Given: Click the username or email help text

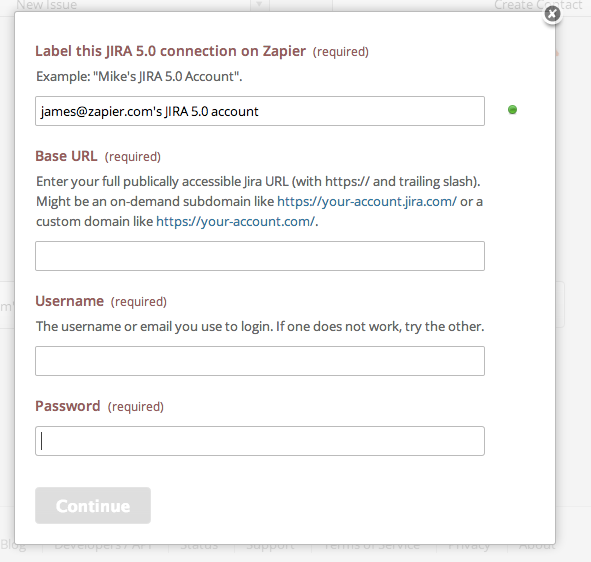Looking at the screenshot, I should click(260, 326).
